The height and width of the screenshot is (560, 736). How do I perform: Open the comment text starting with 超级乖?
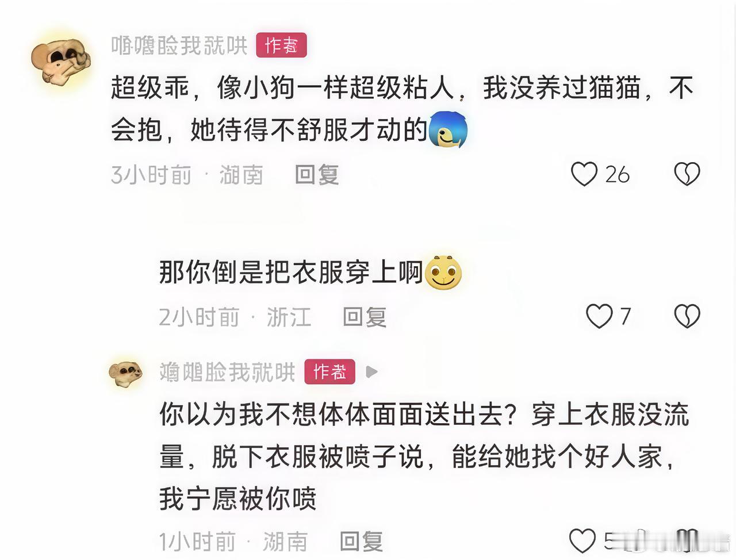[x=402, y=109]
